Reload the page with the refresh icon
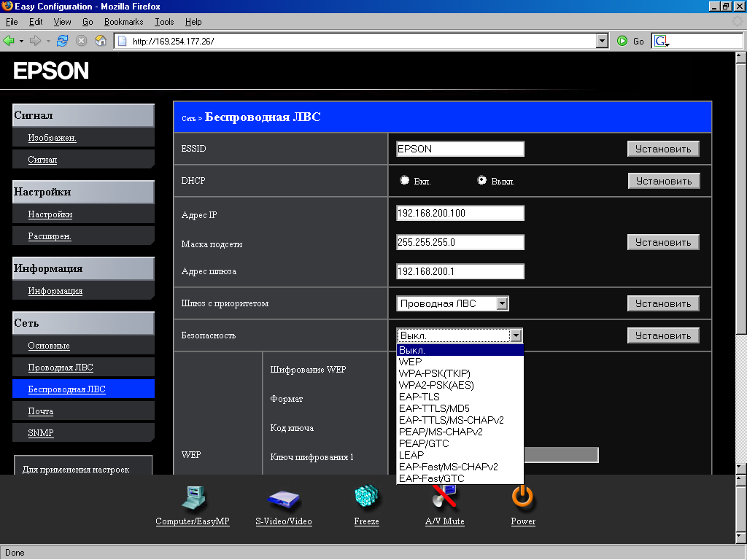747x560 pixels. tap(63, 41)
